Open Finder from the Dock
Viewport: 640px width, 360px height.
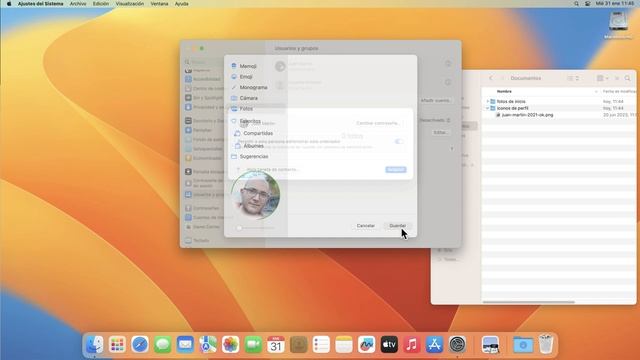coord(95,345)
